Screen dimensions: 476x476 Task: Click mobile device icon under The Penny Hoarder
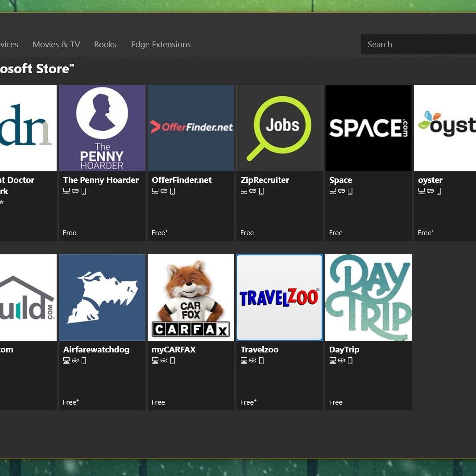click(84, 191)
